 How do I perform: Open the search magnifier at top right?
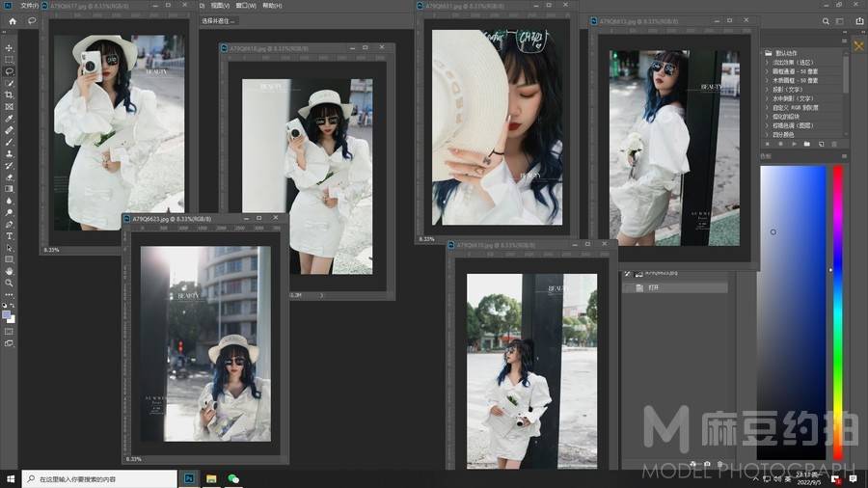pos(826,21)
